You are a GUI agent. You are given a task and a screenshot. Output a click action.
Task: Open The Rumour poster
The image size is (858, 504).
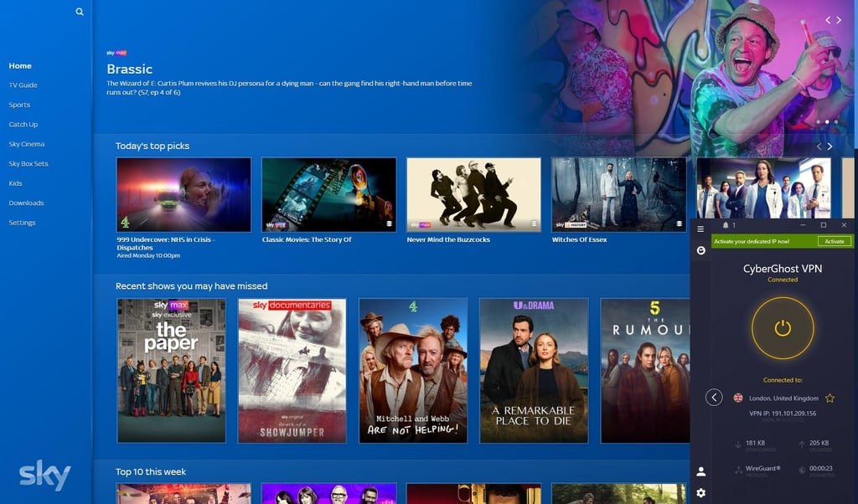[645, 371]
